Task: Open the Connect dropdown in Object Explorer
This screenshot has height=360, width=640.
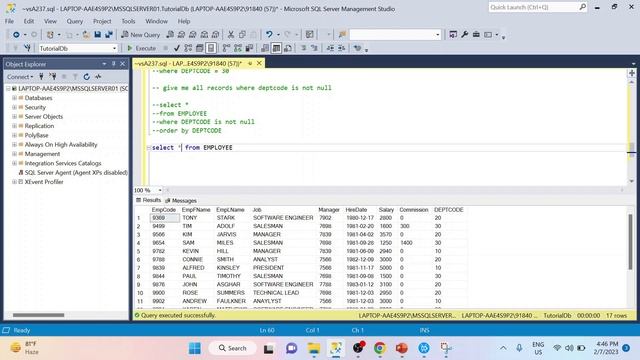Action: (x=20, y=77)
